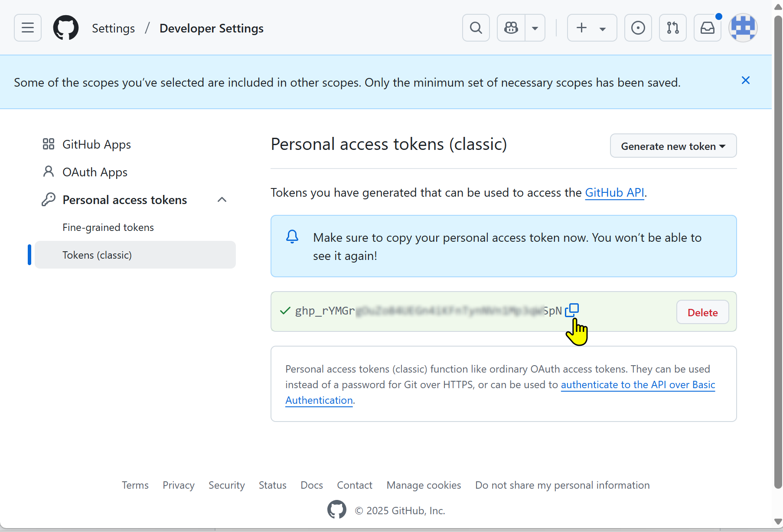This screenshot has width=783, height=532.
Task: Open Generate new token dropdown
Action: pyautogui.click(x=673, y=146)
